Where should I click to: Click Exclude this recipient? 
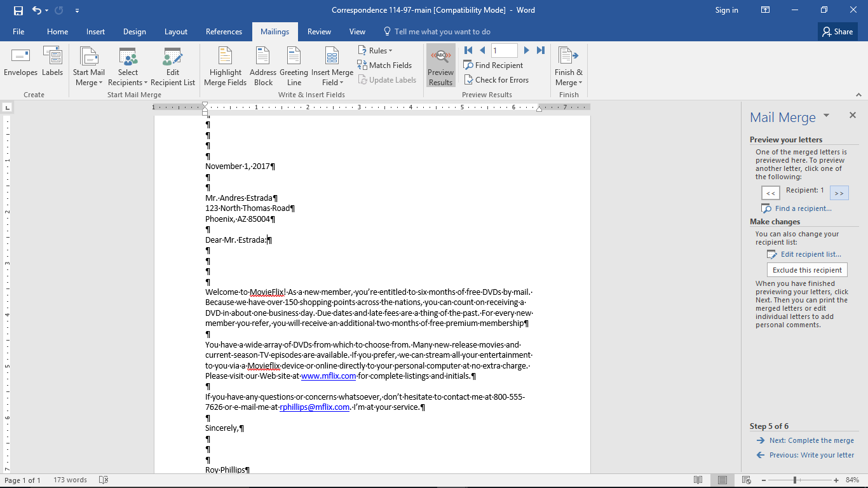806,269
